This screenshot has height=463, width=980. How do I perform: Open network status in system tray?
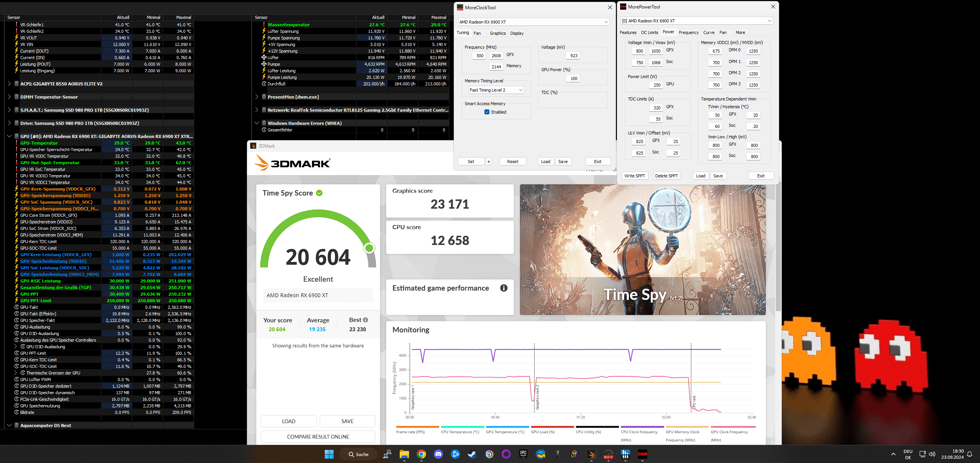tap(922, 454)
